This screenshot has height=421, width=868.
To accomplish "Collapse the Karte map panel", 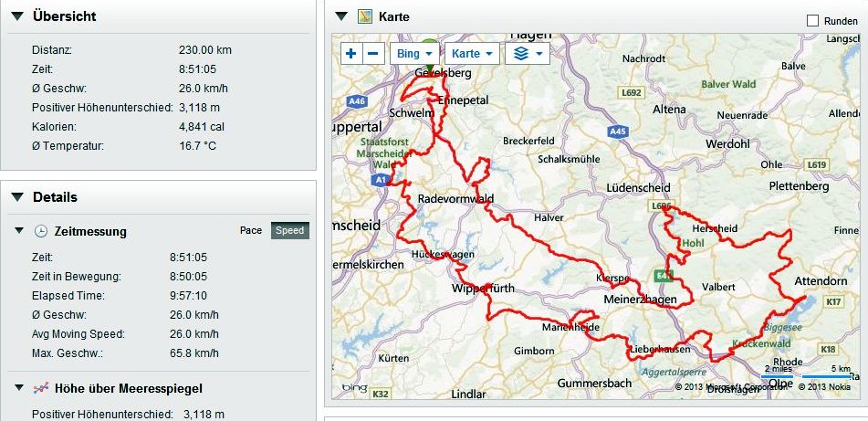I will tap(341, 16).
